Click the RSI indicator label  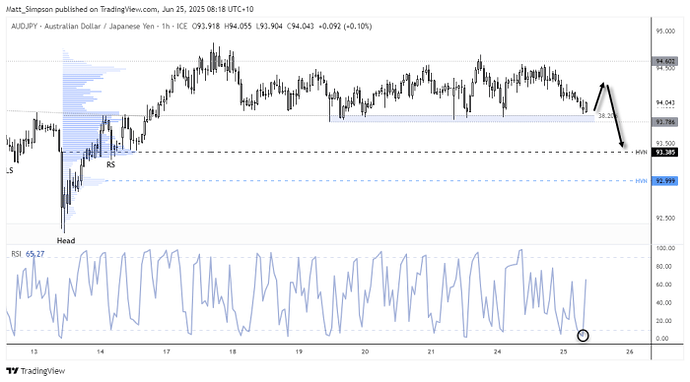[16, 254]
